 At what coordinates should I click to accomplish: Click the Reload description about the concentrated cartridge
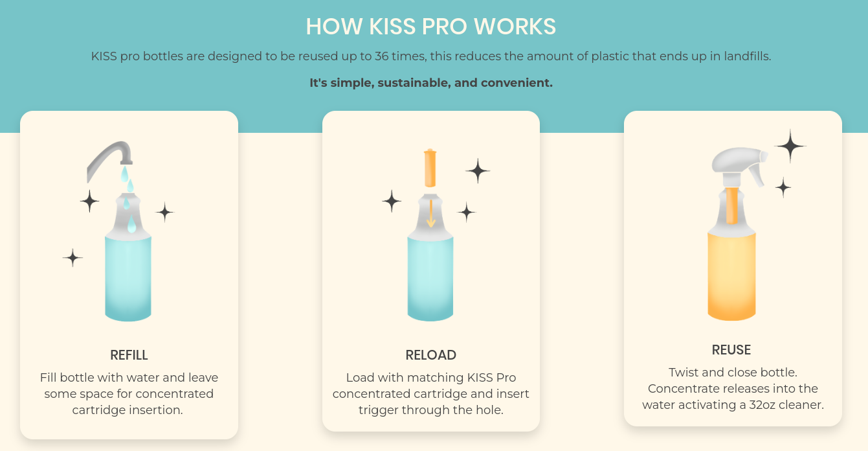pos(430,393)
